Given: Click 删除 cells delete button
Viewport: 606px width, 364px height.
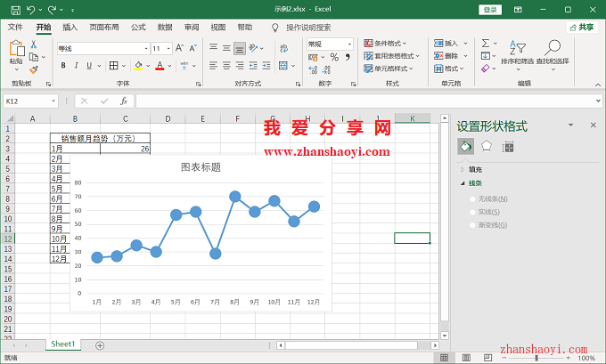Looking at the screenshot, I should pyautogui.click(x=446, y=56).
